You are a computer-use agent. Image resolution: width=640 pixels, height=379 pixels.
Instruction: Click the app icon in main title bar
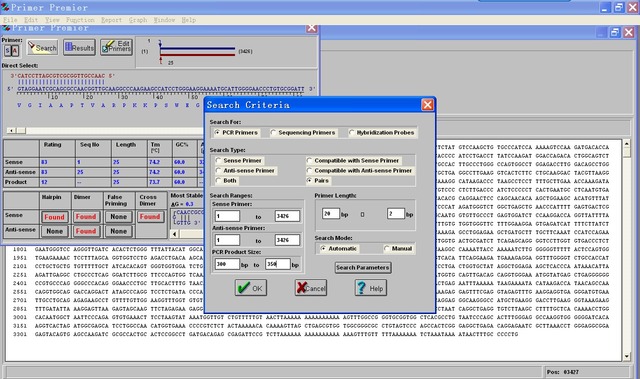point(5,7)
